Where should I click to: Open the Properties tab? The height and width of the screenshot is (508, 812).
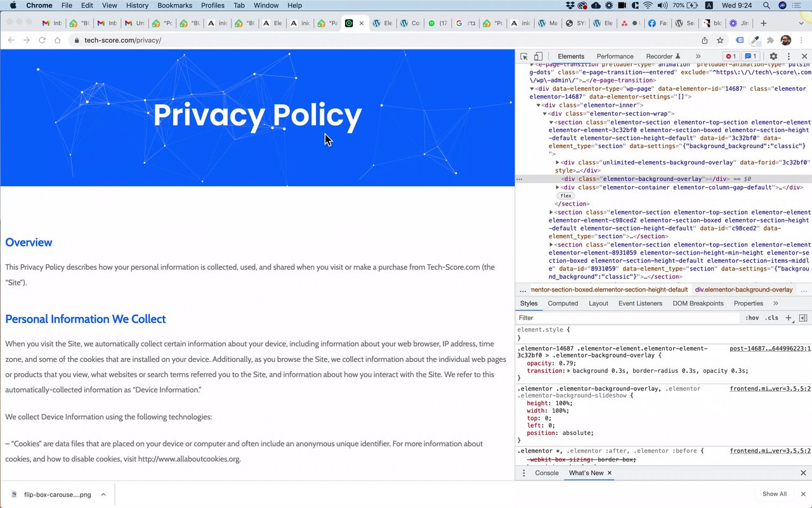click(748, 304)
